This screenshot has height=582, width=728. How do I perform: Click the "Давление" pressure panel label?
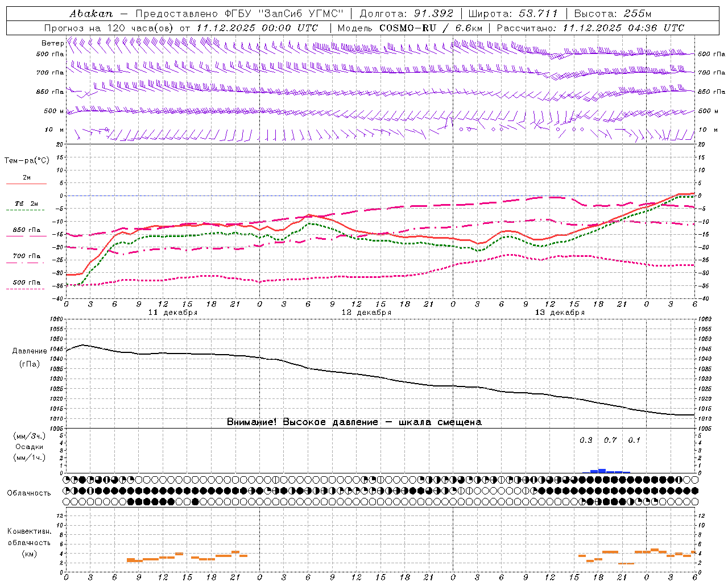30,351
